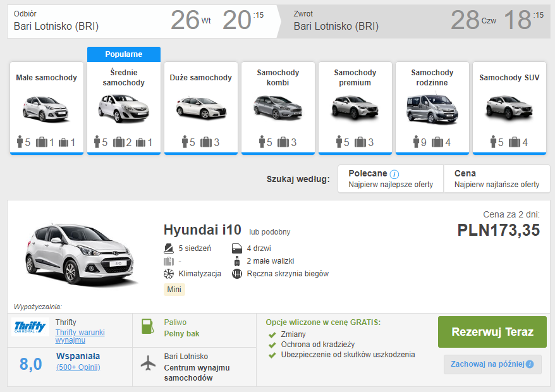Screen dimensions: 555x392
Task: Sort by Cena cheapest offers first
Action: coord(496,179)
